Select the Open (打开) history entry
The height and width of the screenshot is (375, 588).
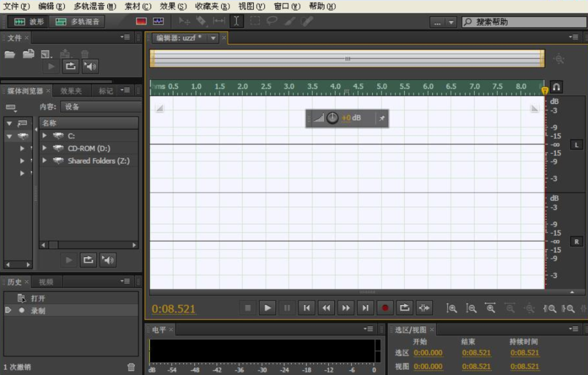pos(71,298)
